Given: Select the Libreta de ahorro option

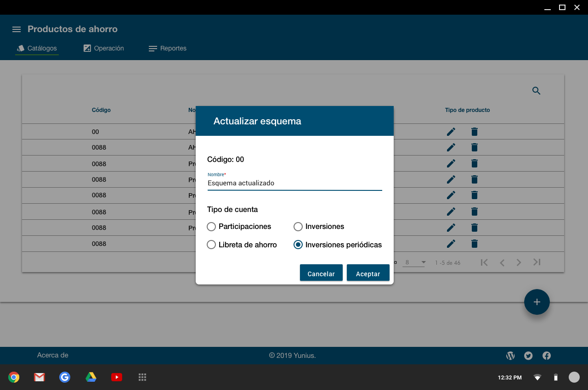Looking at the screenshot, I should pyautogui.click(x=211, y=245).
